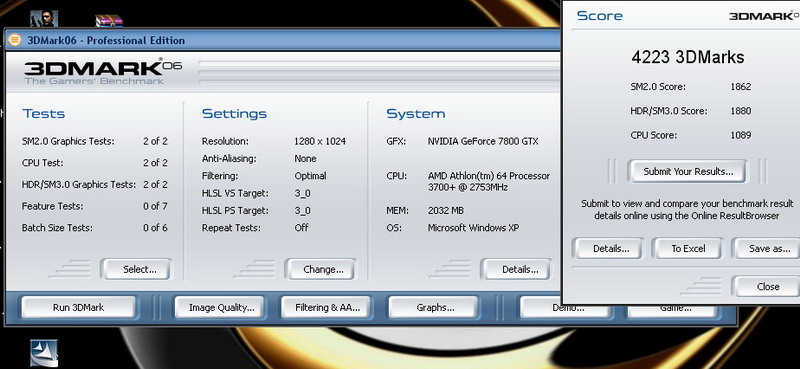800x369 pixels.
Task: Click the Resolution value 1280 x 1024
Action: click(320, 141)
